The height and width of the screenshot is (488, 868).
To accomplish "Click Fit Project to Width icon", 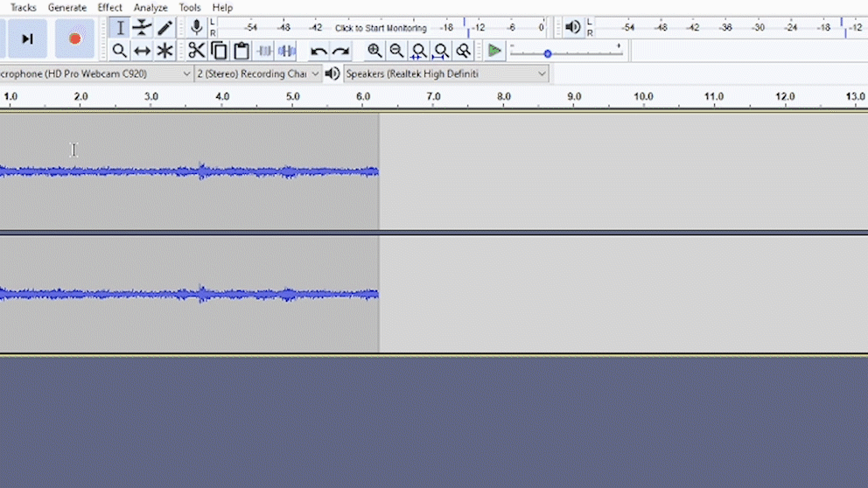I will pos(441,51).
